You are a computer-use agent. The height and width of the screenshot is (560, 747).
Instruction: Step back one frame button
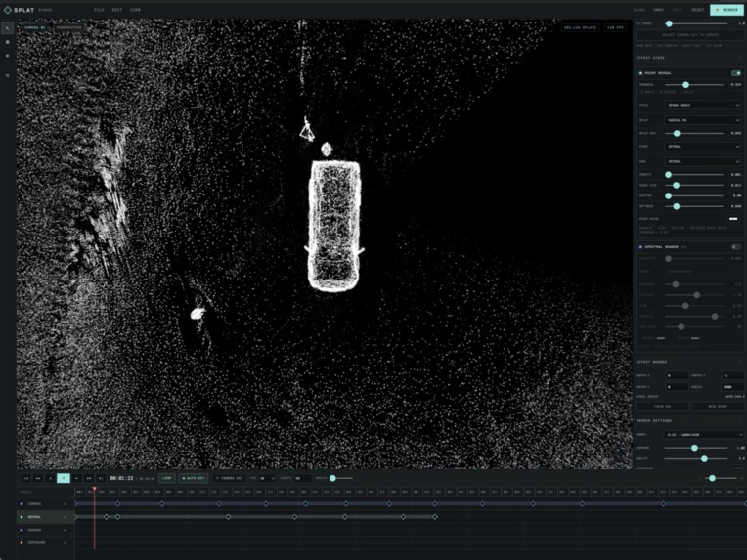coord(50,478)
